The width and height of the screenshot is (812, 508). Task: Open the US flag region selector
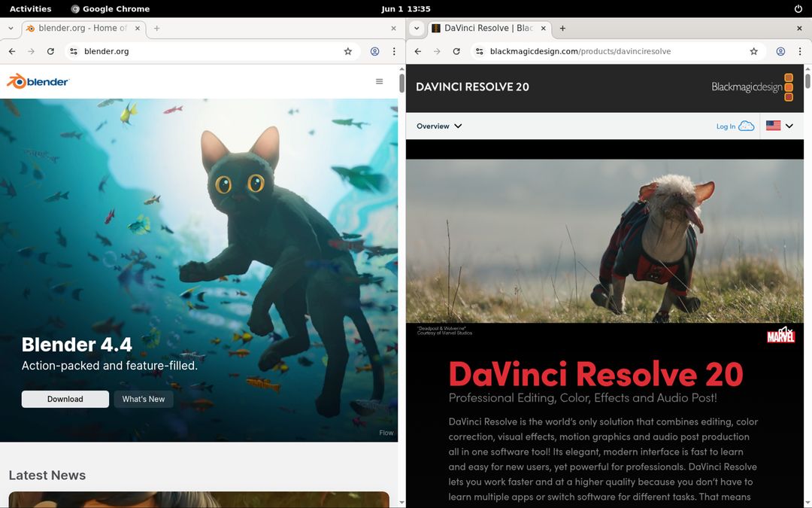coord(780,126)
